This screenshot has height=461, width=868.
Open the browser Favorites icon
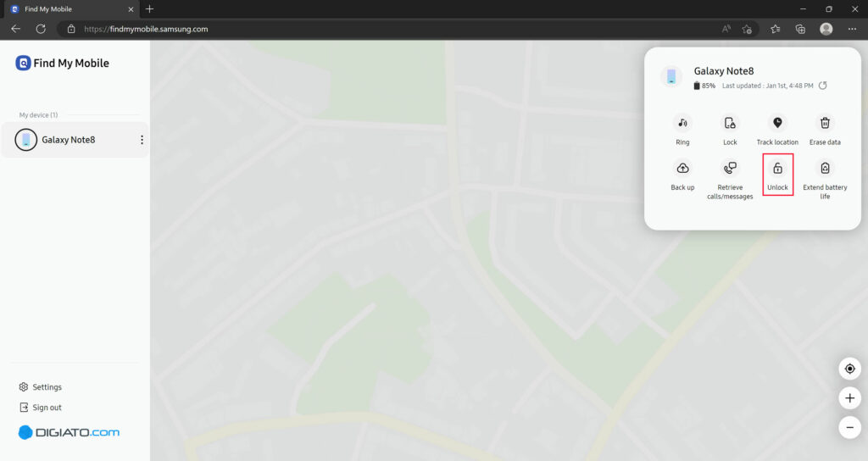coord(775,29)
